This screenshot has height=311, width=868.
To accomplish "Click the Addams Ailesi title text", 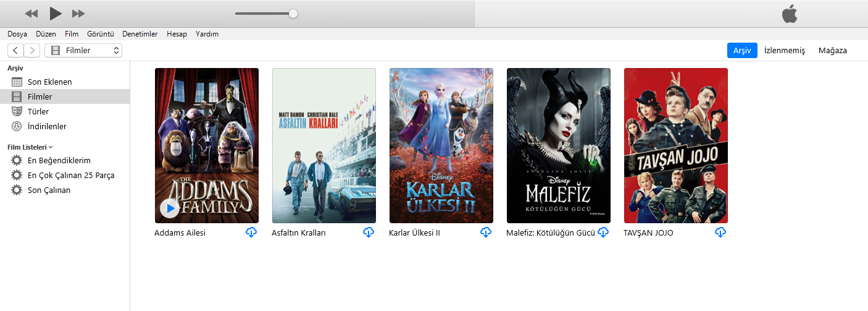I will 180,233.
